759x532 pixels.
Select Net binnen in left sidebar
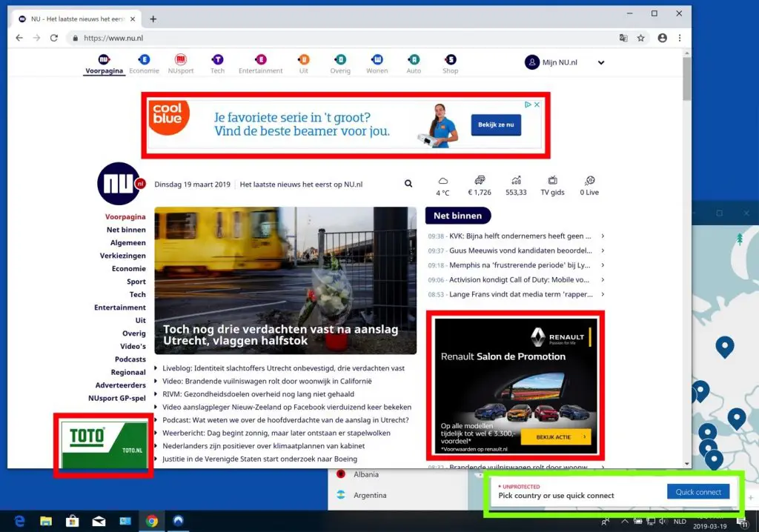coord(126,230)
